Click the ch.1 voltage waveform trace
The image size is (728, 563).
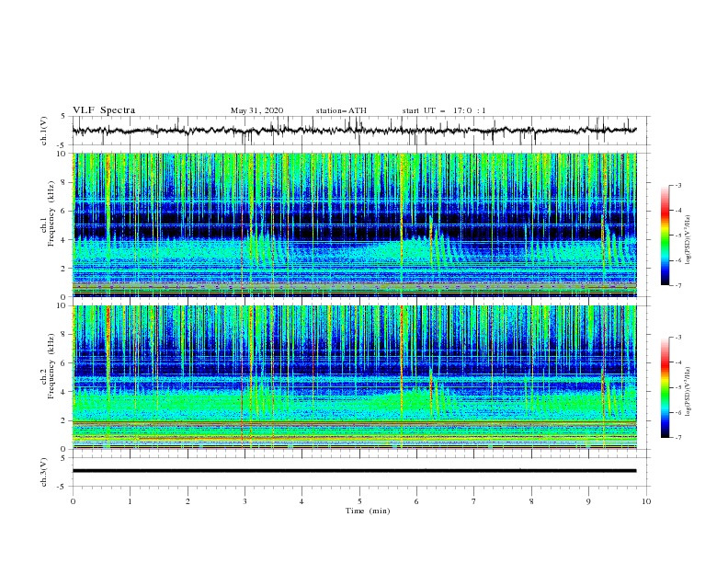[354, 131]
